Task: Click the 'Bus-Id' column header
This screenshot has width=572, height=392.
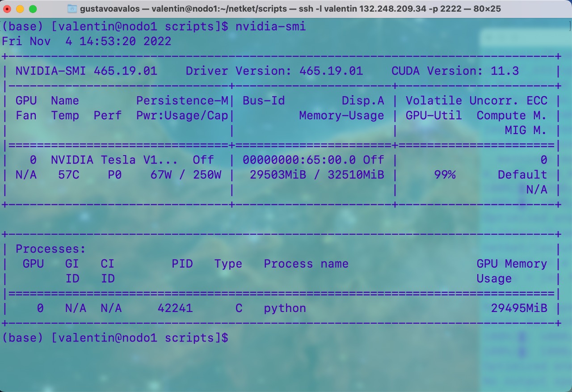Action: [264, 101]
